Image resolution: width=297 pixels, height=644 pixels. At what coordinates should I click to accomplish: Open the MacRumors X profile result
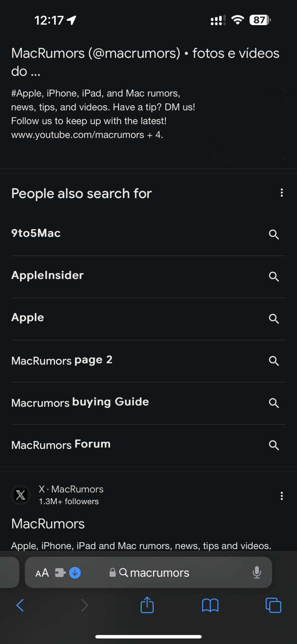coord(48,524)
